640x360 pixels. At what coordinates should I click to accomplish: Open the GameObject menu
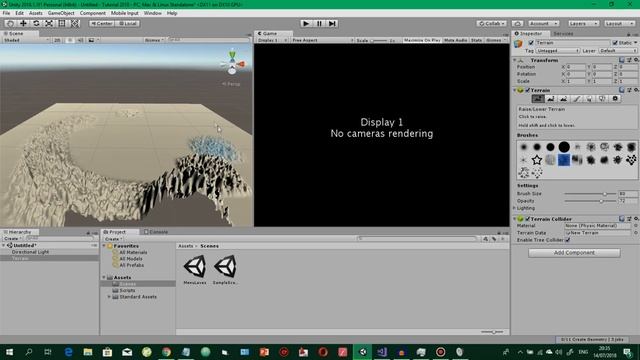pos(61,13)
